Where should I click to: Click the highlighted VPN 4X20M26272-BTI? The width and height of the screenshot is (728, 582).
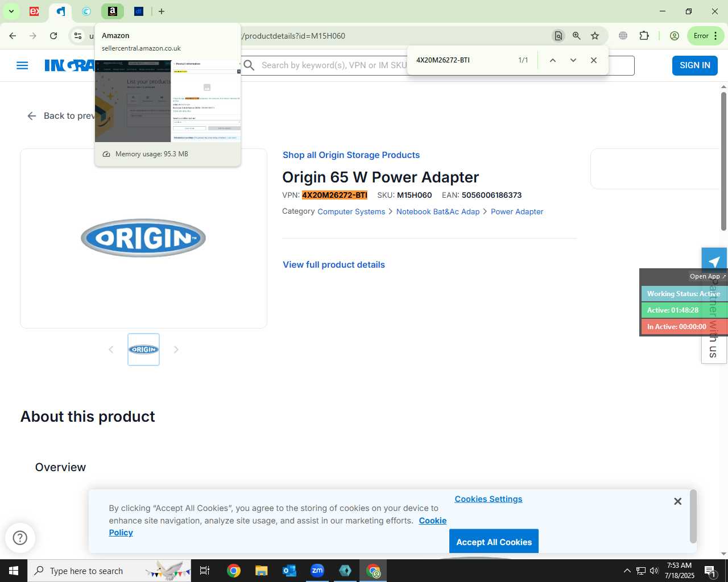334,195
